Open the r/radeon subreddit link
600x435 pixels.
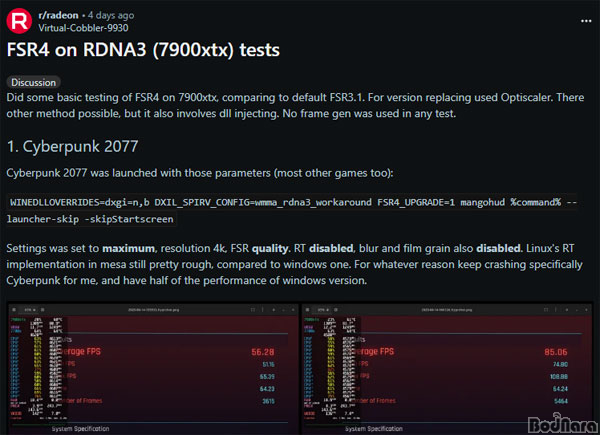click(58, 15)
